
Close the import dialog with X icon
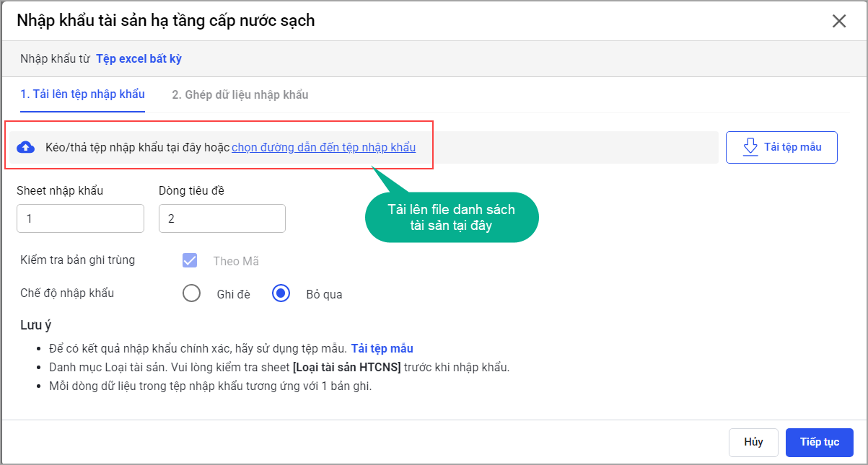(x=838, y=21)
